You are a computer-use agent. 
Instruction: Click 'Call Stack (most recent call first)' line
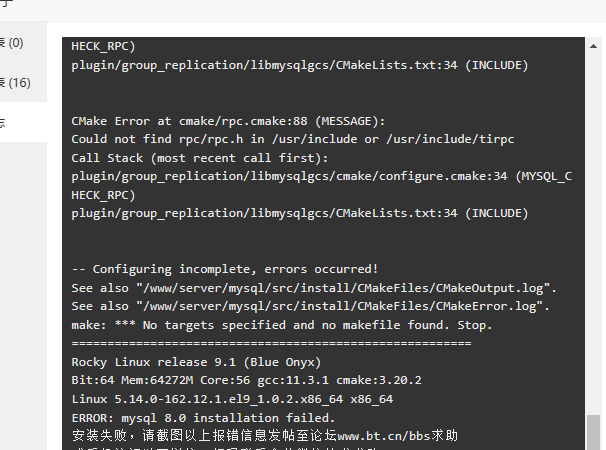[x=199, y=158]
